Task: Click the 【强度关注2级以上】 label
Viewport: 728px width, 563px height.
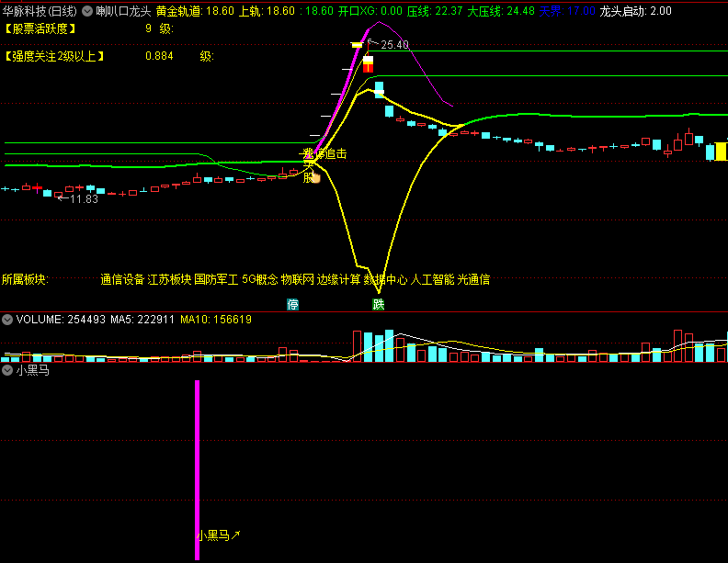Action: coord(54,56)
